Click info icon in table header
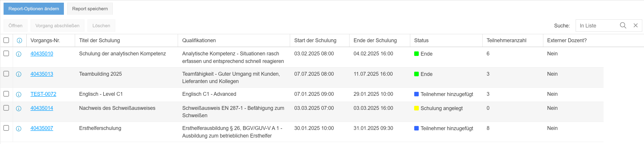 (x=19, y=40)
